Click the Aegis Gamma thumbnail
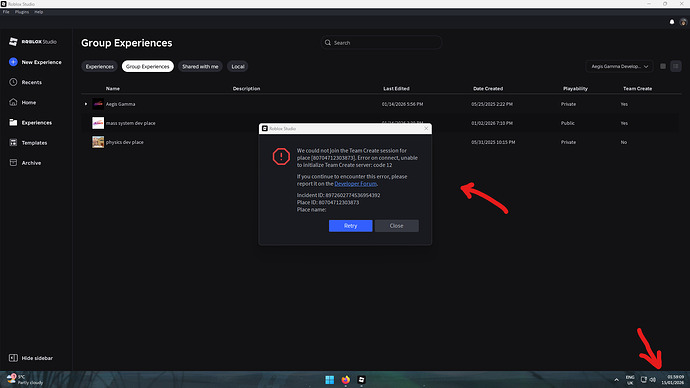 pos(98,104)
